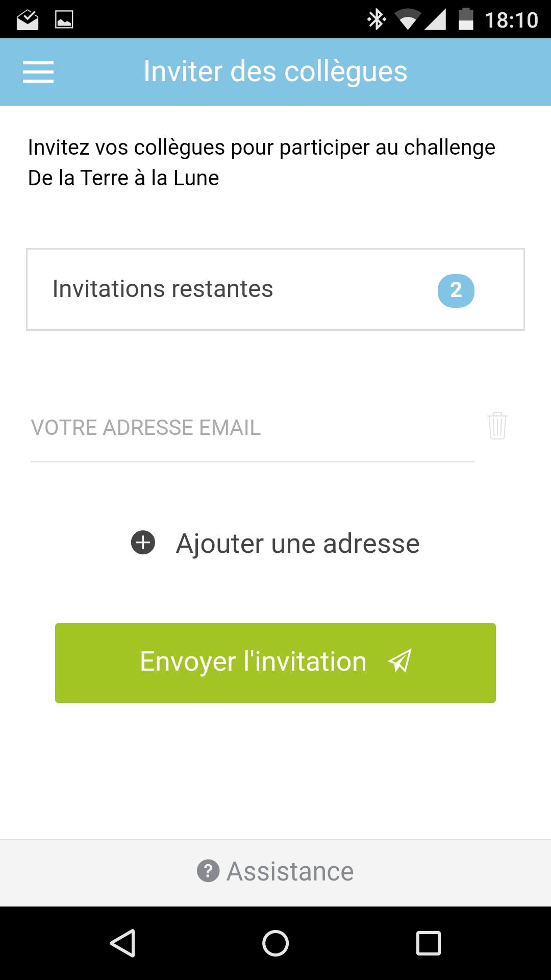Select the VOTRE ADRESSE EMAIL input field
551x980 pixels.
click(204, 429)
